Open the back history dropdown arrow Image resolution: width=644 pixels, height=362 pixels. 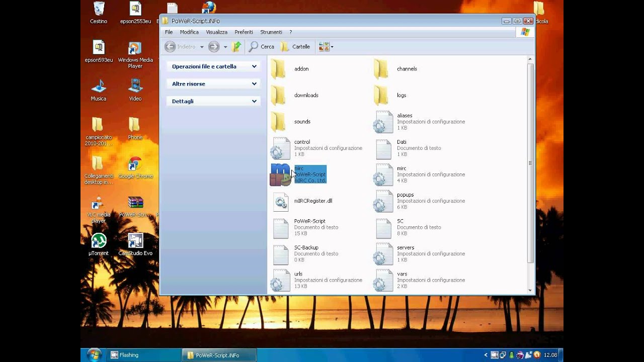202,47
